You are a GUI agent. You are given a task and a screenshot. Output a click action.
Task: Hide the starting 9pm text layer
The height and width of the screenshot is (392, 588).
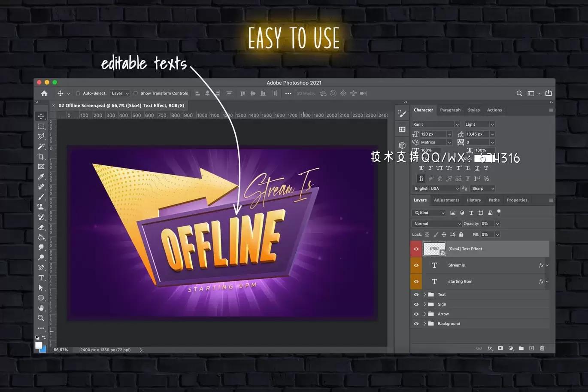click(416, 282)
